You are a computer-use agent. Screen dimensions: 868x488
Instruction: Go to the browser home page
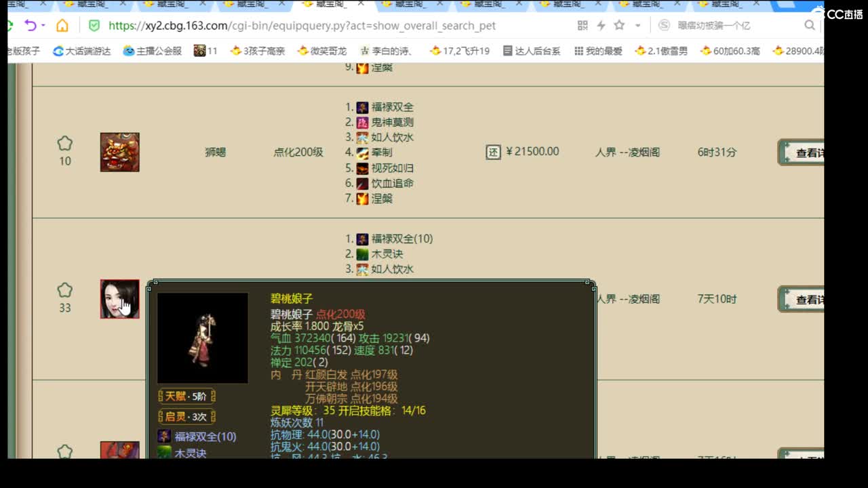point(62,26)
